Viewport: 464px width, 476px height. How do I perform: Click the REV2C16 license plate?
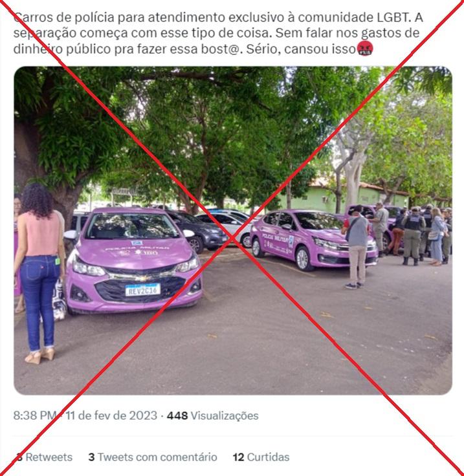143,290
